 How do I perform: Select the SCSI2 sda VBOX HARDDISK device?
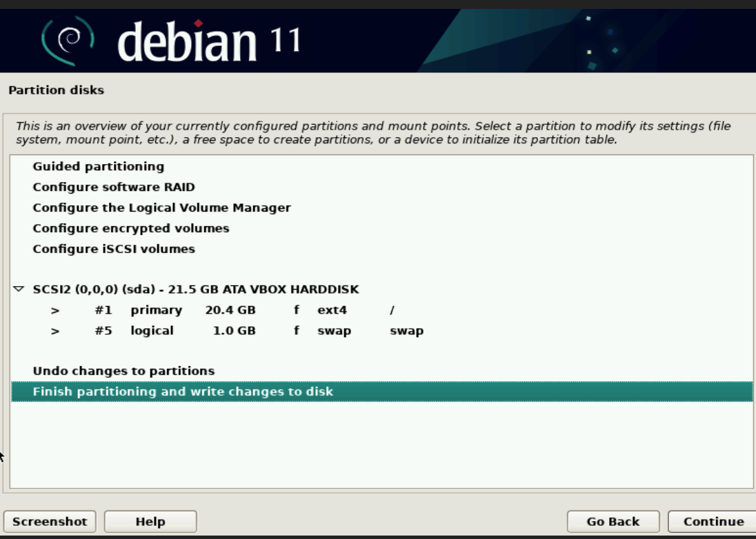[x=196, y=289]
